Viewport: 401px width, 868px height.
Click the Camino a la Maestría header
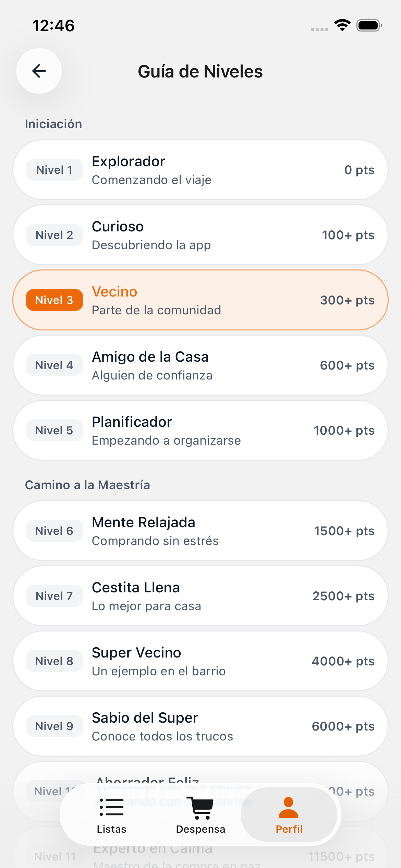click(x=87, y=485)
